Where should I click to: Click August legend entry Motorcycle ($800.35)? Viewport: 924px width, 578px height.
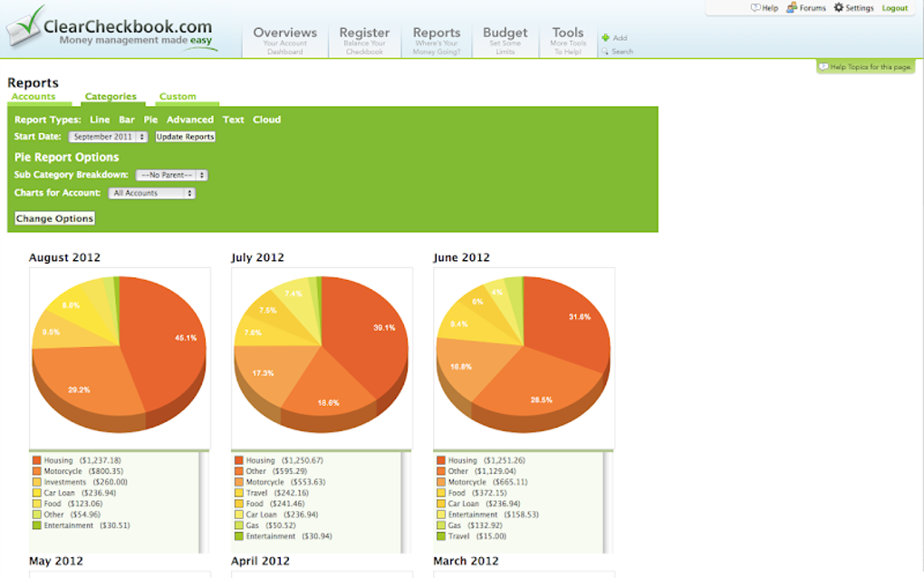pos(83,471)
